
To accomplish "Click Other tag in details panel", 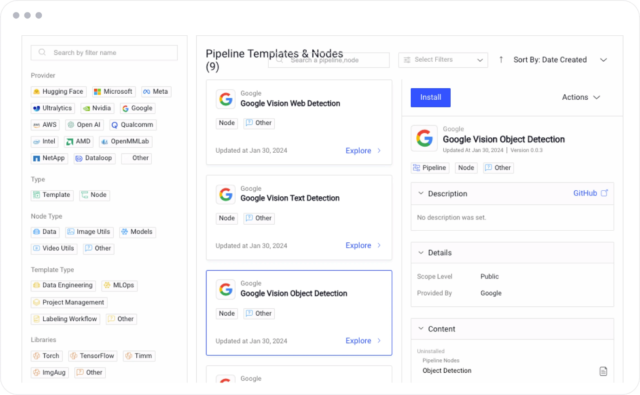I will coord(498,168).
